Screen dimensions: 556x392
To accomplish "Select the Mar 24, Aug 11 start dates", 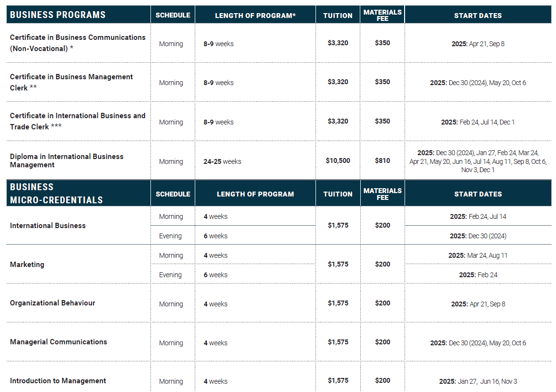I will [x=478, y=255].
